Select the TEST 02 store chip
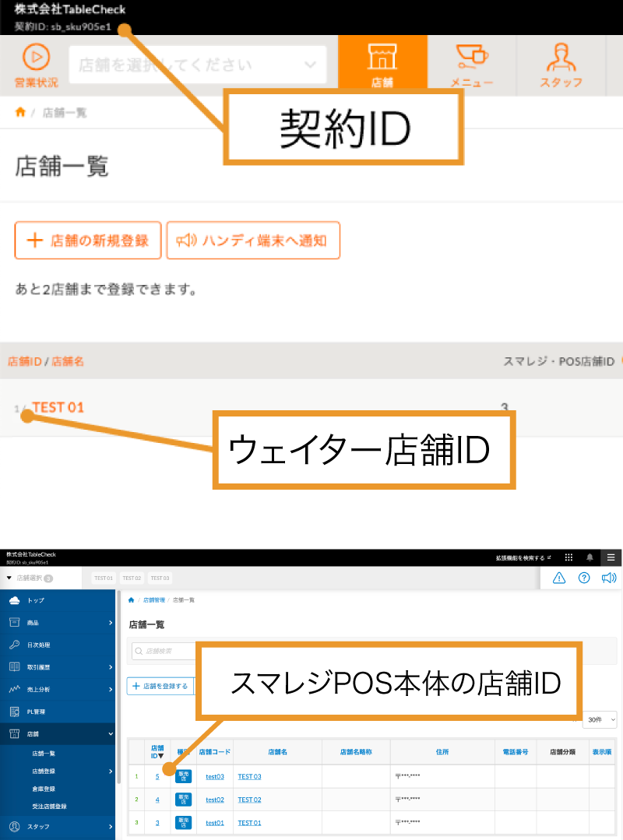 pyautogui.click(x=132, y=578)
